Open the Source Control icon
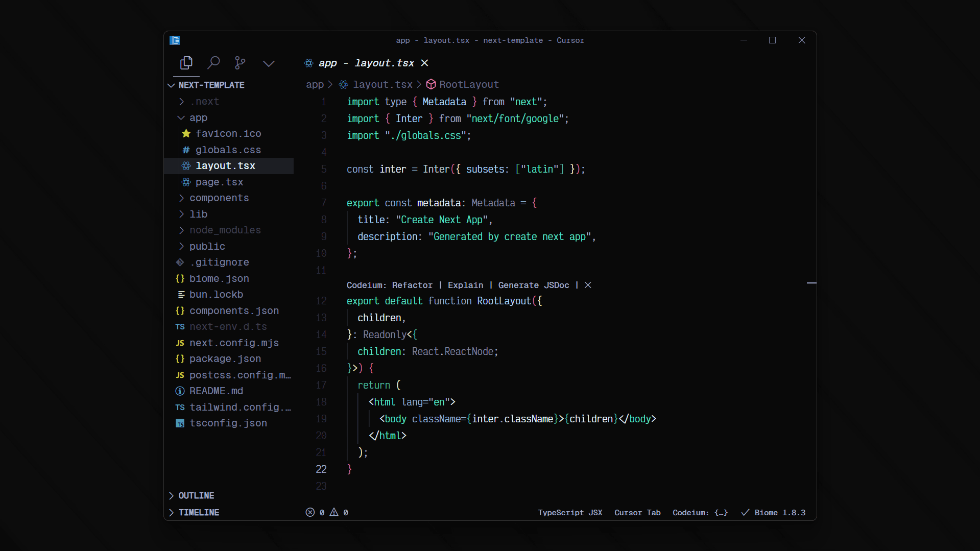 (x=240, y=63)
